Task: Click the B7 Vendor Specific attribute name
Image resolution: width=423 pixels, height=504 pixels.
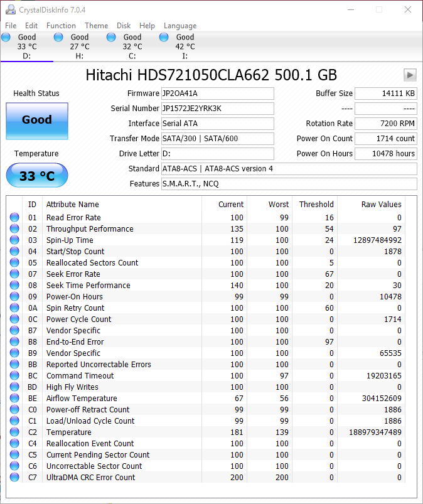Action: (73, 330)
